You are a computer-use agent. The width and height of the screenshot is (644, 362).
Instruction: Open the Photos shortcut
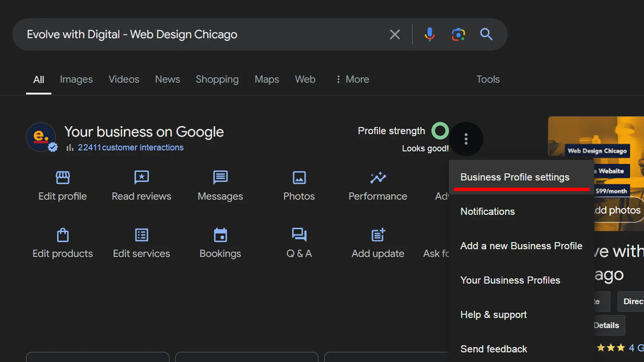[299, 186]
